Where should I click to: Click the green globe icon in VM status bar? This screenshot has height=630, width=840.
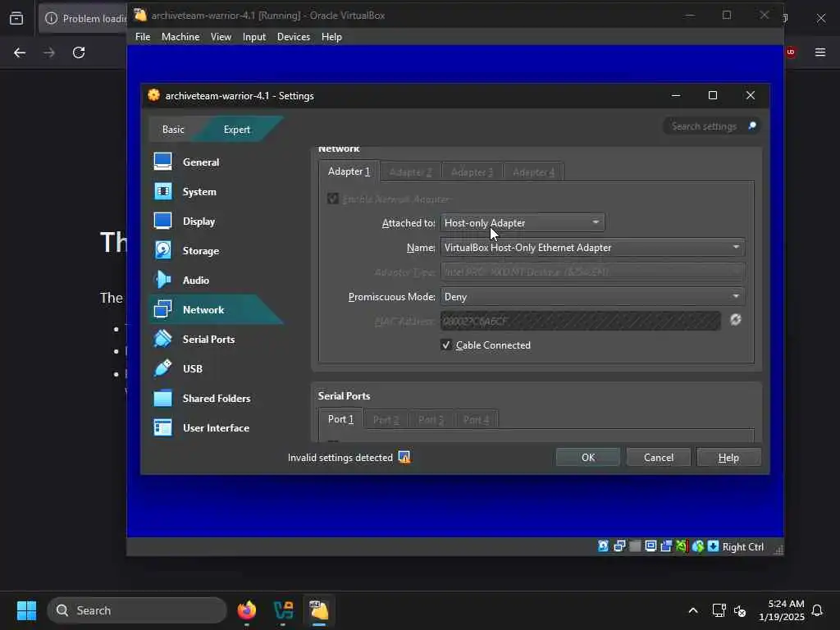tap(697, 546)
